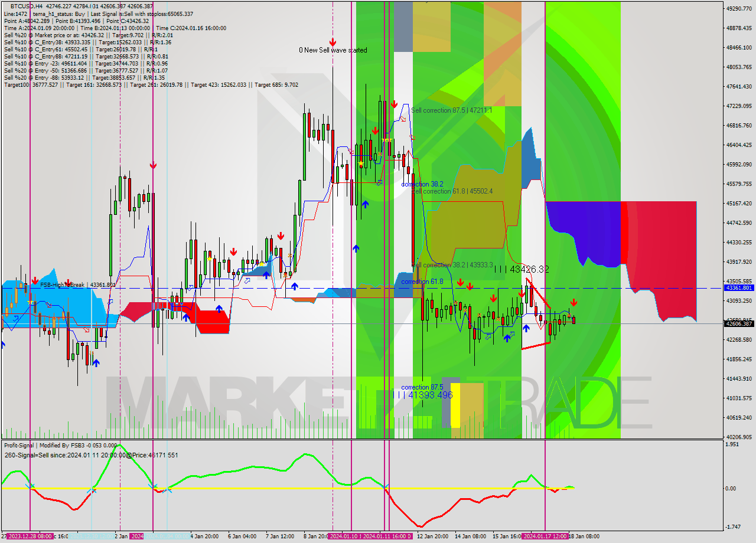The height and width of the screenshot is (543, 756).
Task: Click the '4 Jan 20:00' time axis label
Action: pos(206,537)
